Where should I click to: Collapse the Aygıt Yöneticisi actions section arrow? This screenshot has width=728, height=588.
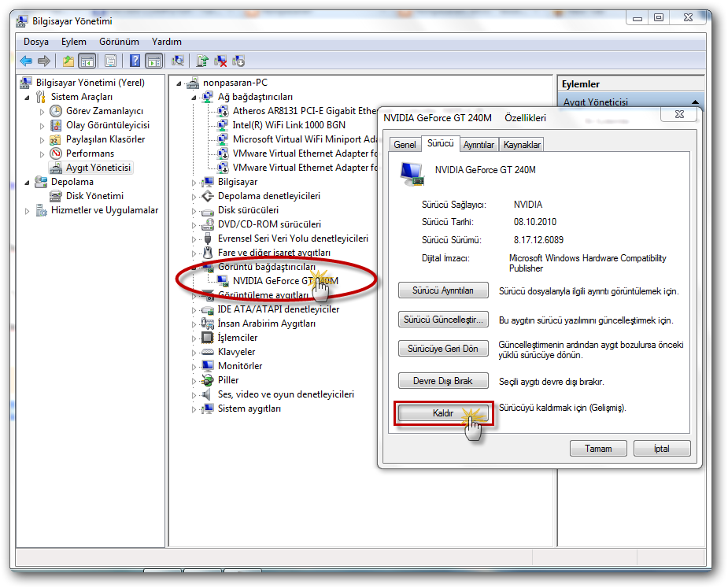click(695, 102)
